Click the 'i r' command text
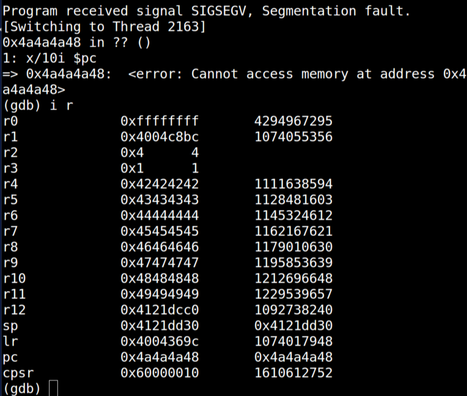The image size is (467, 396). coord(61,105)
